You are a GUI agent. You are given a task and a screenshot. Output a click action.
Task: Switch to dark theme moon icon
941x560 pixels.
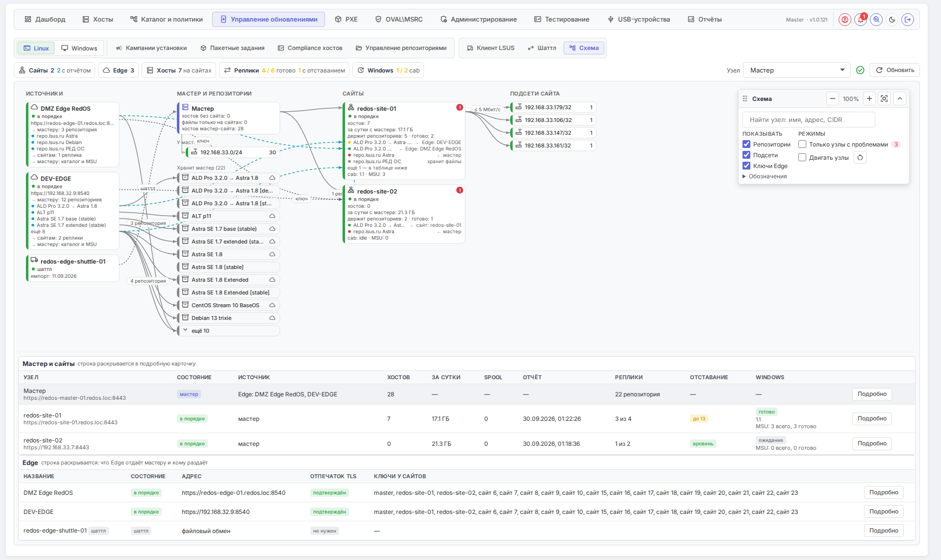892,20
